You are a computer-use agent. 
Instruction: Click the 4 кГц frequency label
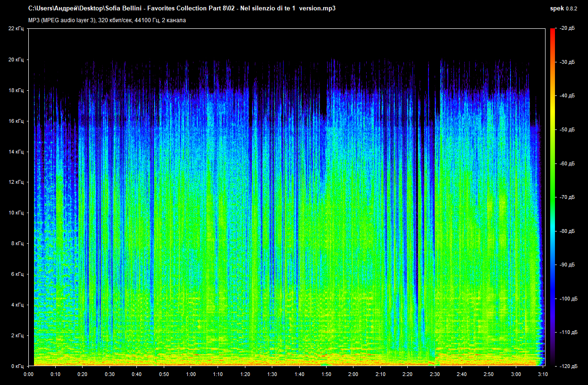(x=17, y=305)
